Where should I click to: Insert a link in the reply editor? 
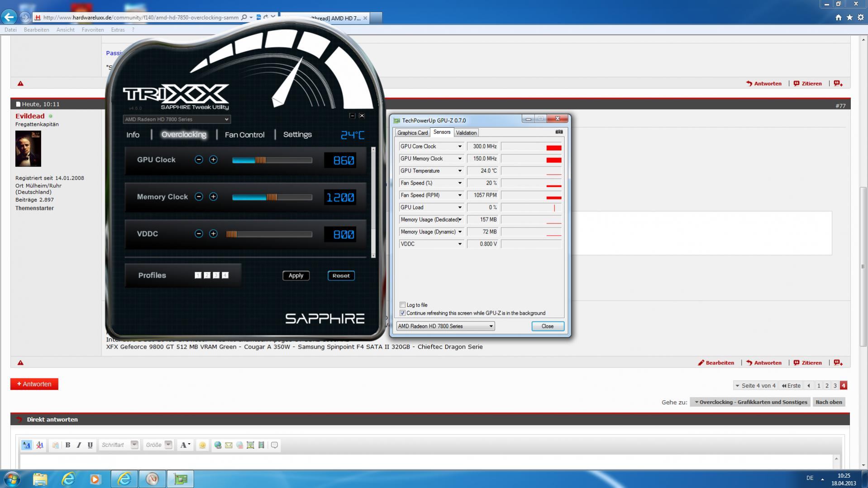(218, 445)
